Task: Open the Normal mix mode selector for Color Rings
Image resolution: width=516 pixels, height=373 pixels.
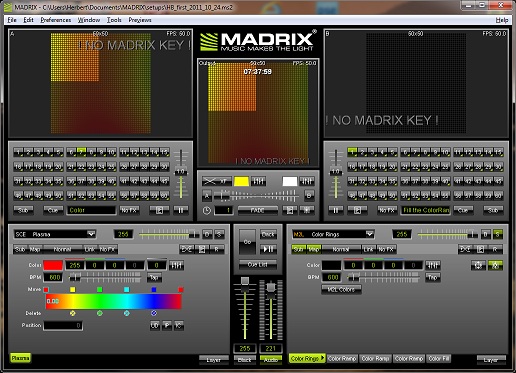Action: click(x=341, y=249)
